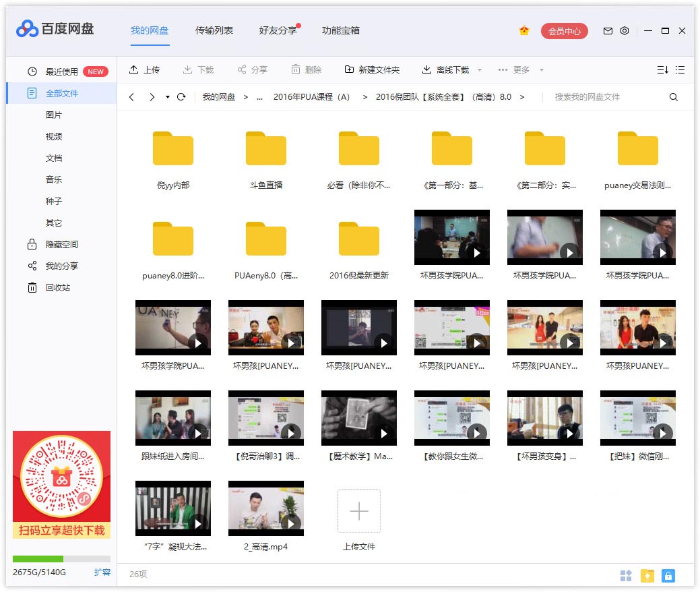Open the VIP crown icon
700x592 pixels.
coord(524,30)
